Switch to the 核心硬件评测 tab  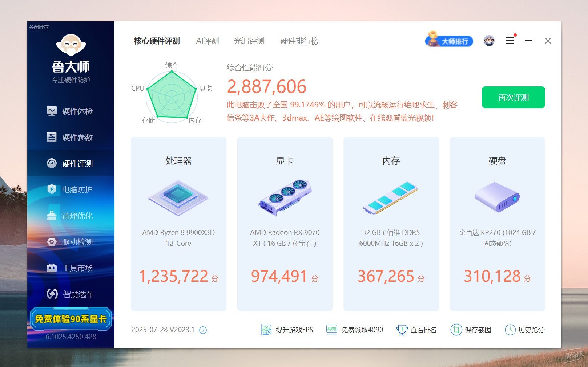157,41
